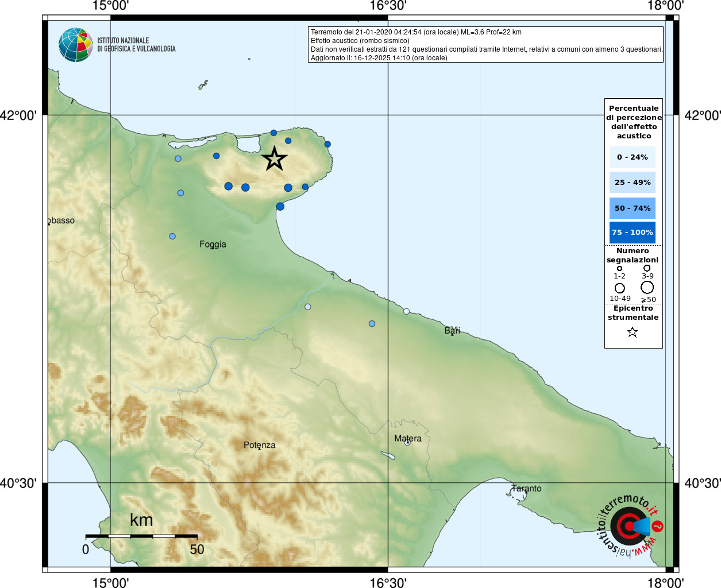Click the legend circle for 10-49 reports
This screenshot has height=588, width=721.
pyautogui.click(x=619, y=288)
